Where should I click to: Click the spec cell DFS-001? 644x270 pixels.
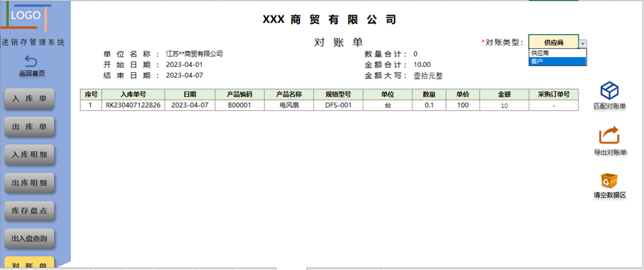(x=339, y=105)
